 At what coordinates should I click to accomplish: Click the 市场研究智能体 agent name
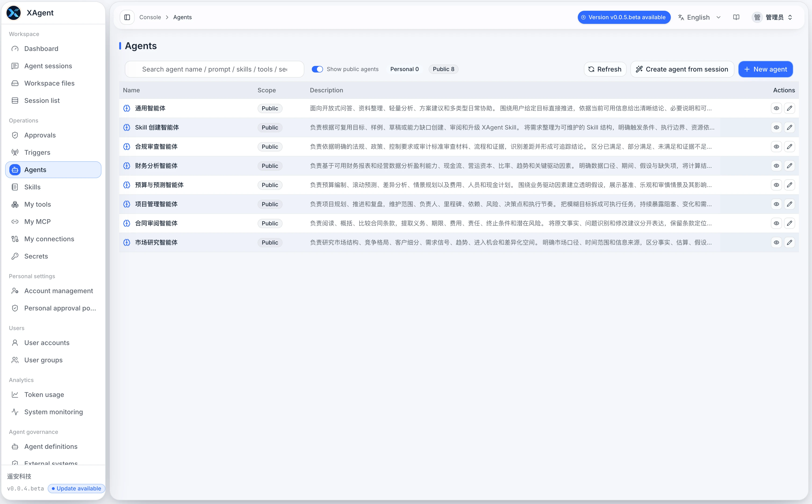tap(156, 242)
